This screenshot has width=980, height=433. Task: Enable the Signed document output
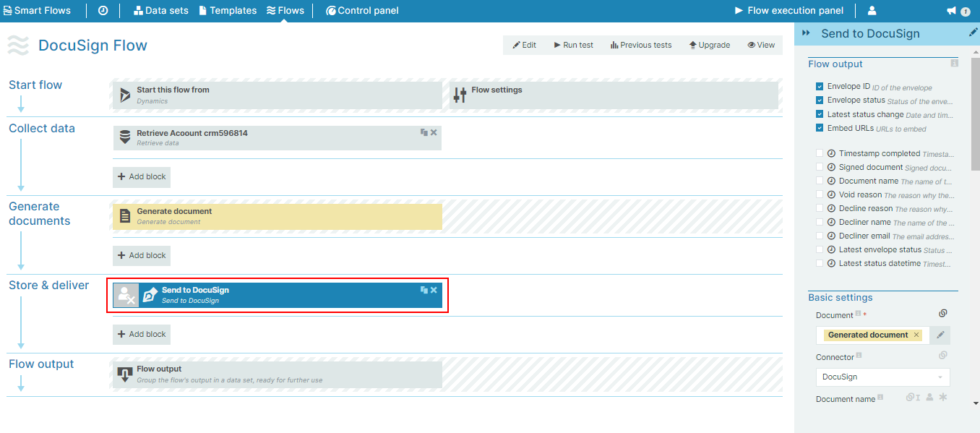click(x=820, y=167)
